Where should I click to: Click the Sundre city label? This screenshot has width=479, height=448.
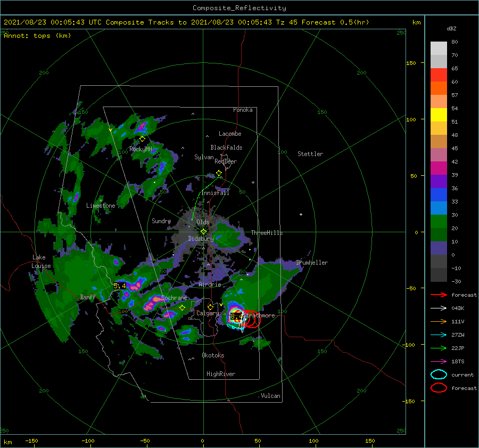click(161, 221)
